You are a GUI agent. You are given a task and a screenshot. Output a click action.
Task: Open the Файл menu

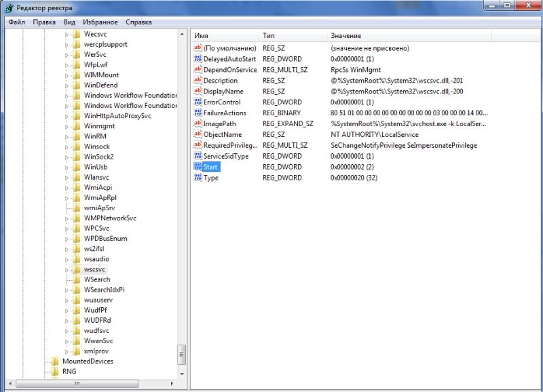coord(17,22)
